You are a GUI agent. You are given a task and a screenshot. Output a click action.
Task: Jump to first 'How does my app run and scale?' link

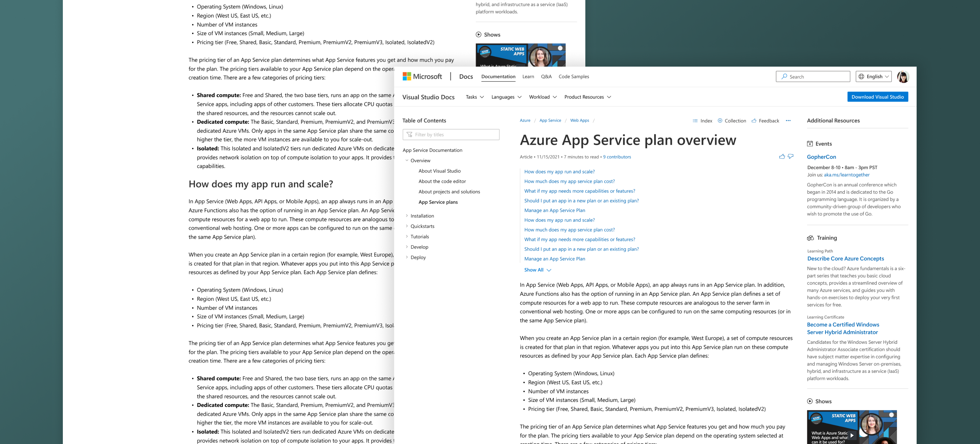[x=559, y=172]
